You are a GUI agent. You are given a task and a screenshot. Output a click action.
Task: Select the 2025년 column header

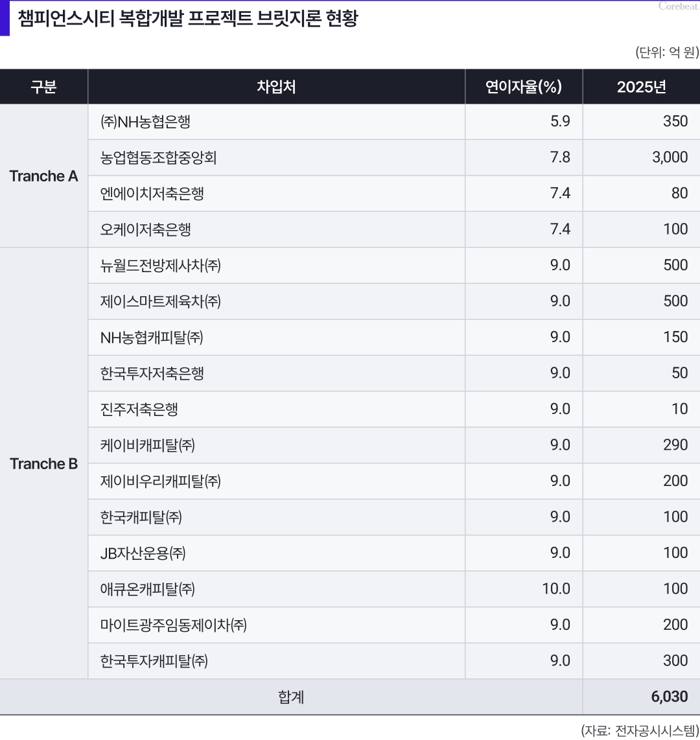[641, 87]
